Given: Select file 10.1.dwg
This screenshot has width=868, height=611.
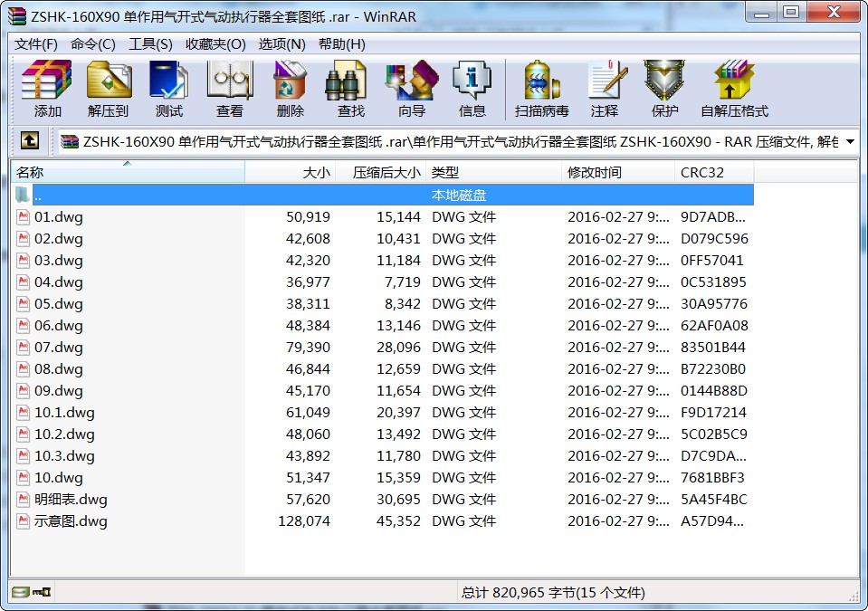Looking at the screenshot, I should click(x=64, y=413).
